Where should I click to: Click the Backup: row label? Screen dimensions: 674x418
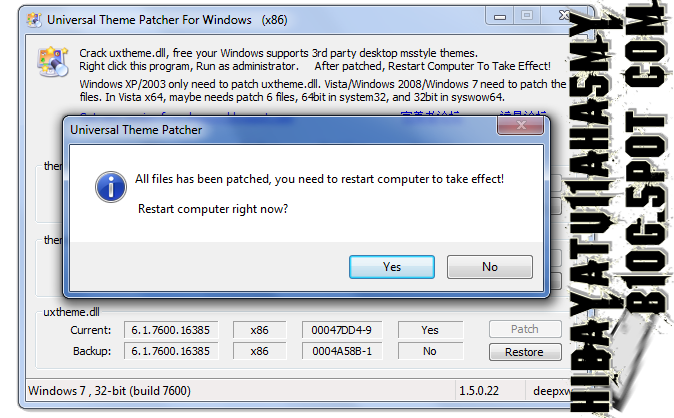tap(92, 351)
